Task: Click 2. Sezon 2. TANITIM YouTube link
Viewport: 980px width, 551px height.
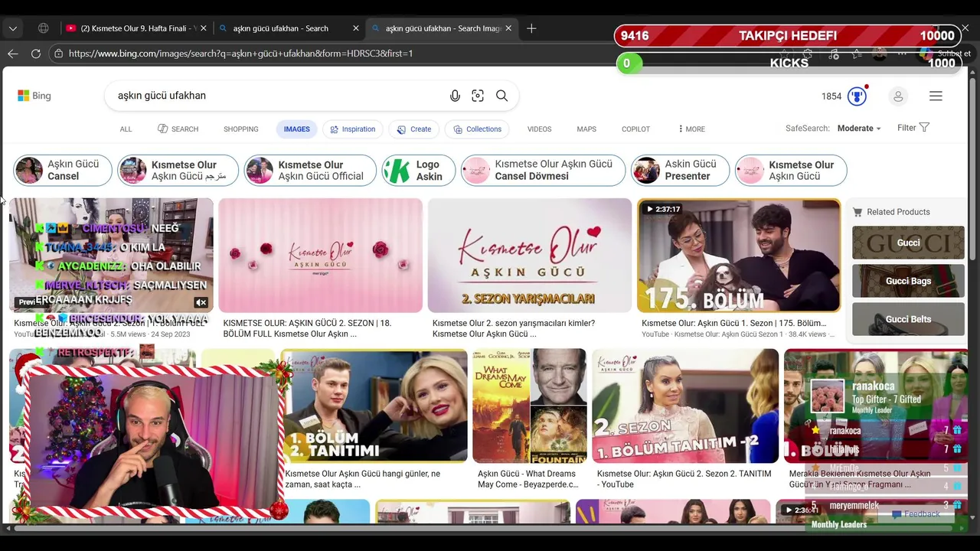Action: click(x=684, y=479)
